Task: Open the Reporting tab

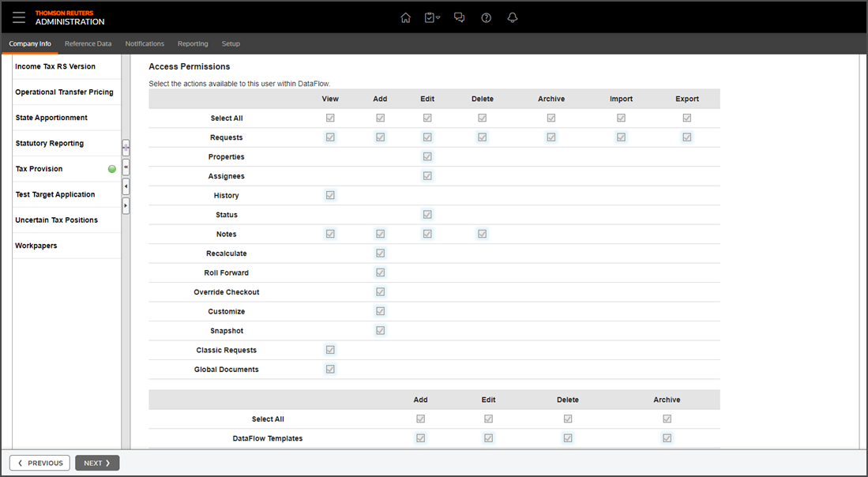Action: 193,43
